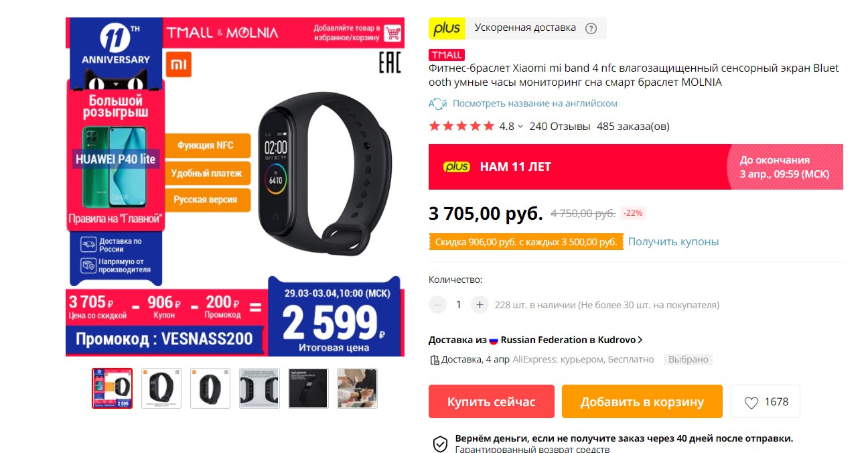Click Купить сейчас button

click(492, 401)
